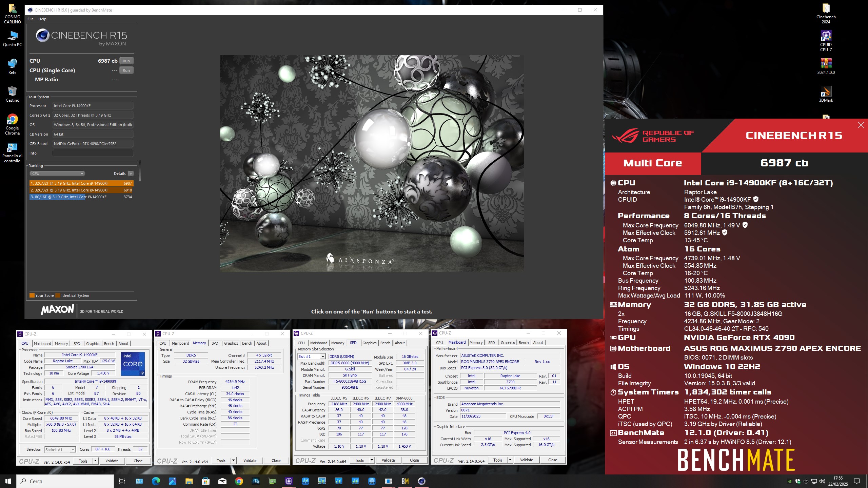Open the 2024.1.0.0 archive icon on desktop
868x488 pixels.
coord(826,66)
